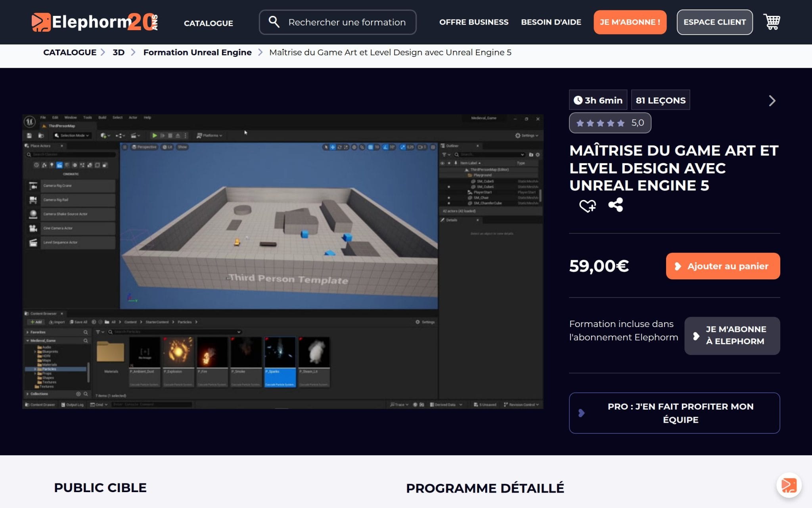
Task: Open the shopping cart icon
Action: (772, 22)
